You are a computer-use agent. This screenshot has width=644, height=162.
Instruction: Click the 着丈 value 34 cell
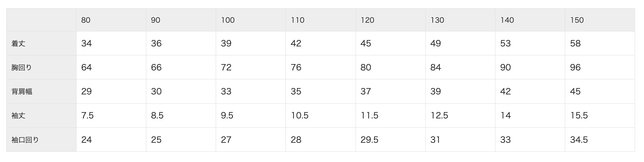(111, 43)
